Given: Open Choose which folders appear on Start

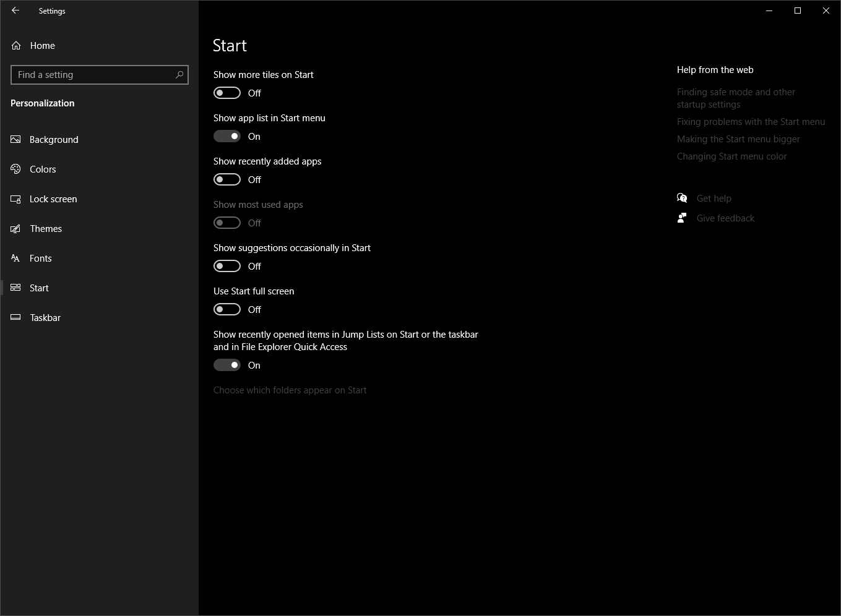Looking at the screenshot, I should (x=290, y=390).
